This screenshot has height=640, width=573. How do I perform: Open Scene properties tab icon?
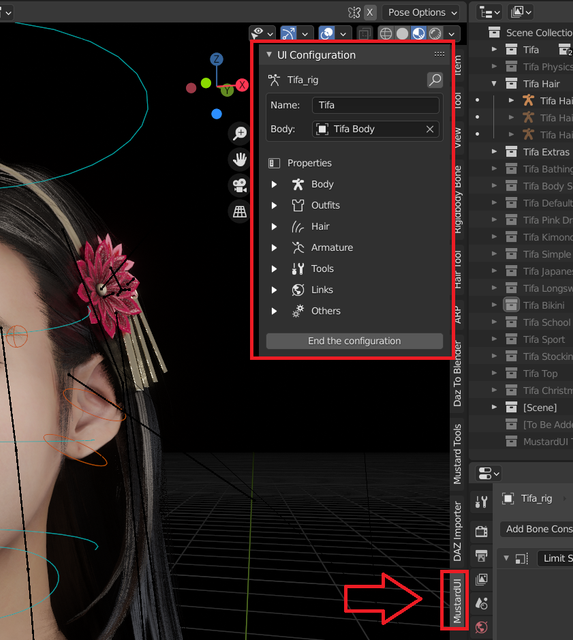(481, 604)
